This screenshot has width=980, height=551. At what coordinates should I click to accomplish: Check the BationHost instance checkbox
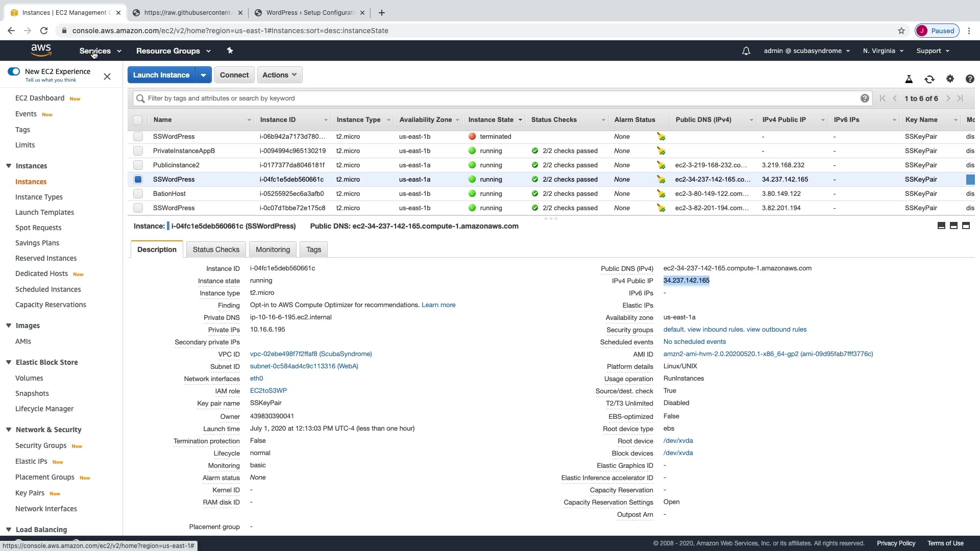coord(138,194)
